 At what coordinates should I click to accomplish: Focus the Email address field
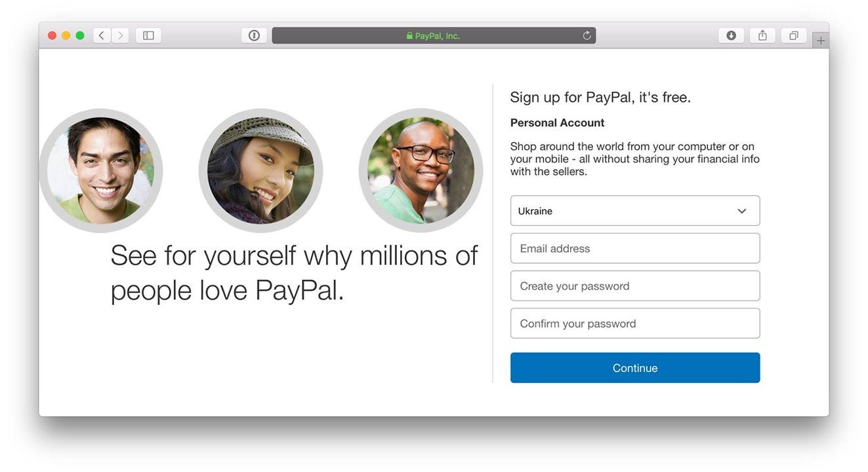click(635, 248)
